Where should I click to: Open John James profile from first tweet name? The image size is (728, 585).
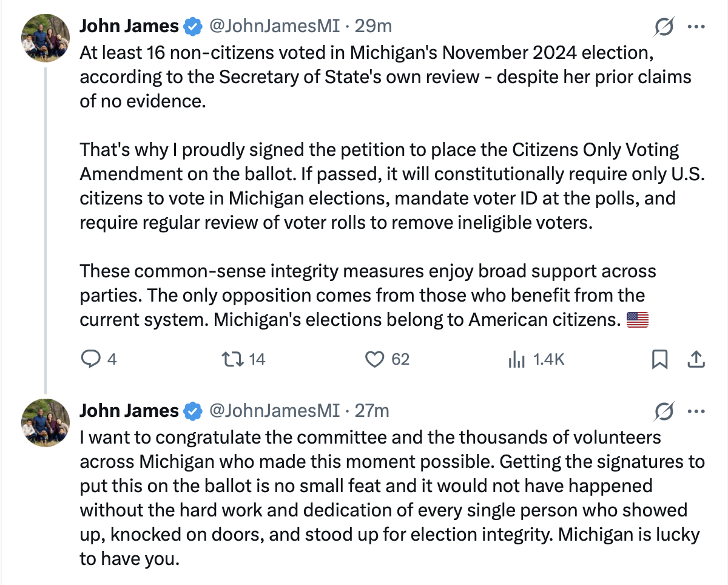129,26
